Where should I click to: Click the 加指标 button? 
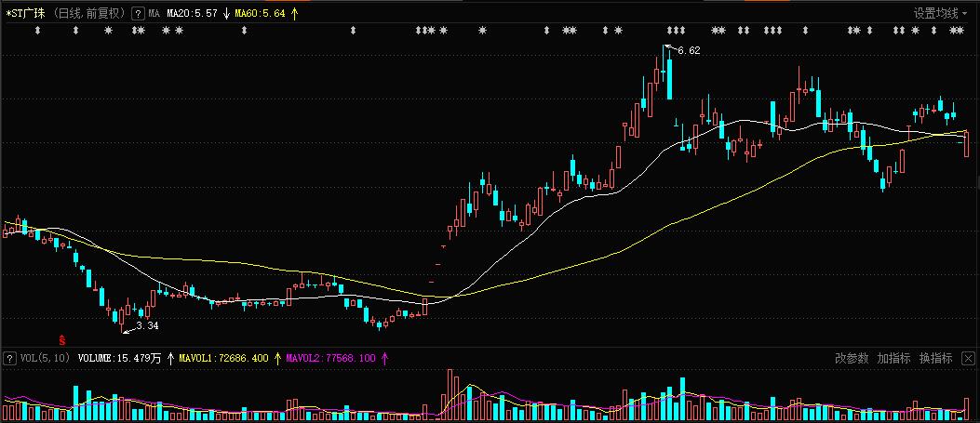click(893, 358)
